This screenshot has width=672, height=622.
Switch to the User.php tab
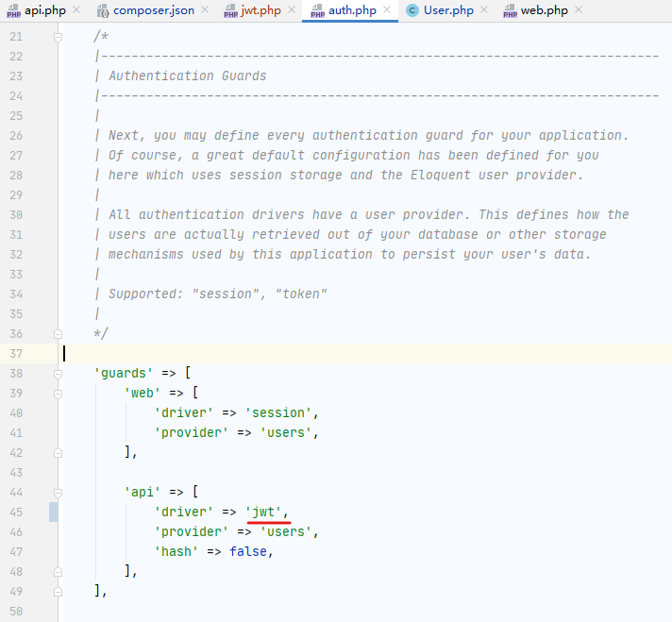[x=447, y=10]
